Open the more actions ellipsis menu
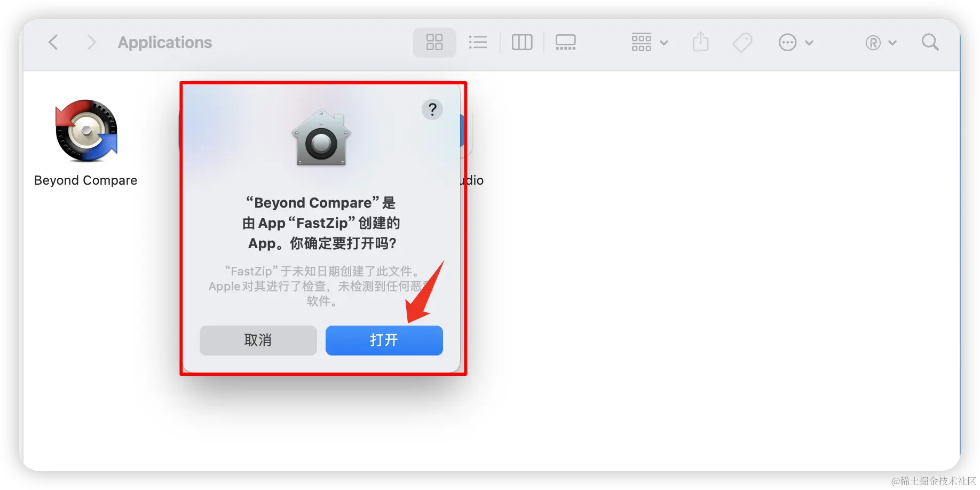 pos(795,42)
